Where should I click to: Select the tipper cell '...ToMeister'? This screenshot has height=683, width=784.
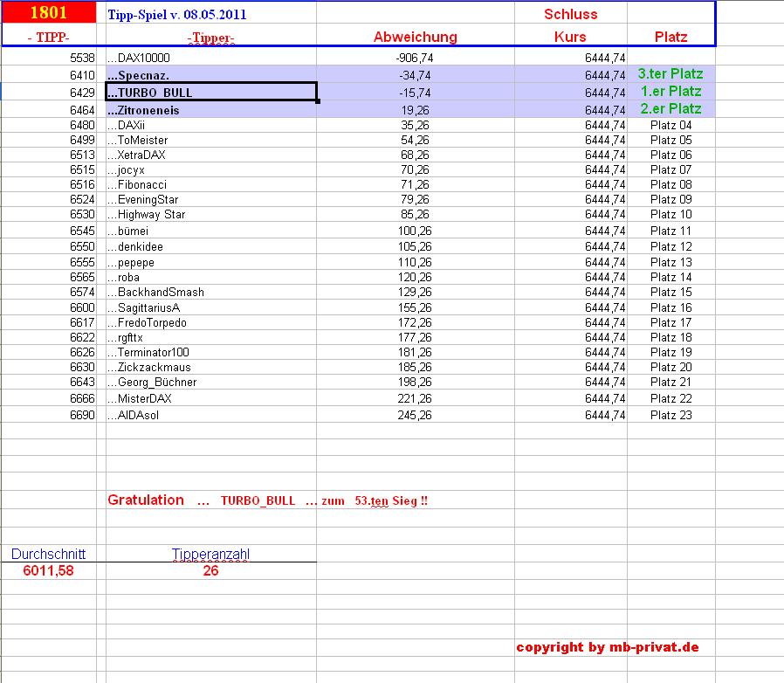211,140
